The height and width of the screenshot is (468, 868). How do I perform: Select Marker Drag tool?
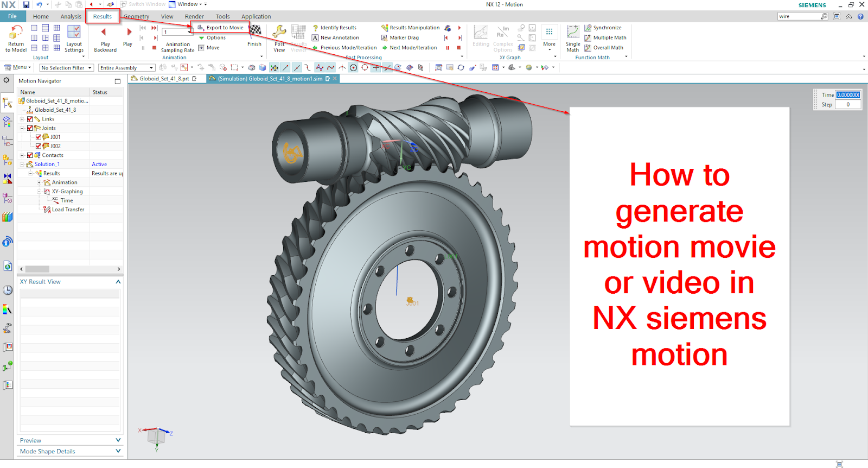(400, 37)
